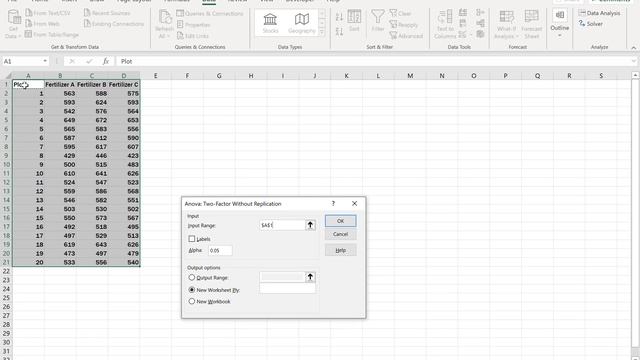Cancel formula bar entry

tap(72, 61)
